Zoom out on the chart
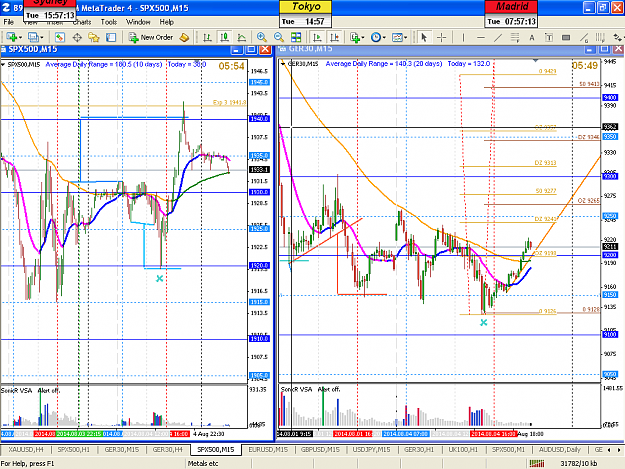The image size is (625, 469). coord(279,37)
